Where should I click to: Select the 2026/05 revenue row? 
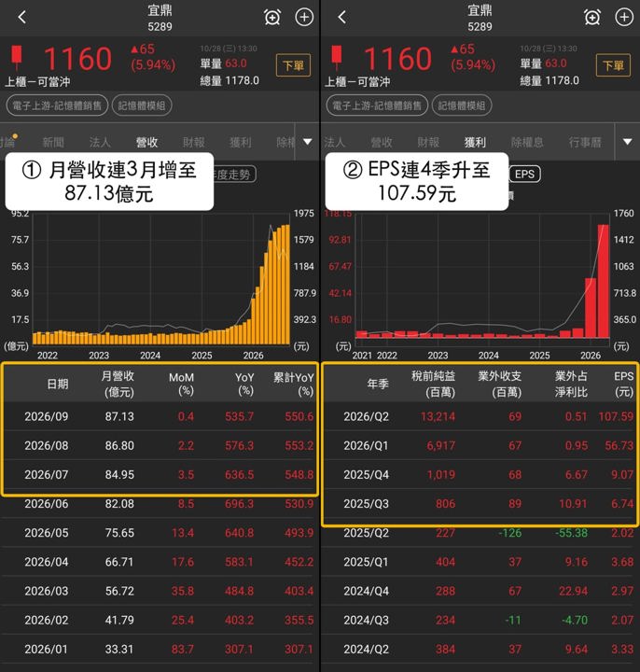[160, 533]
